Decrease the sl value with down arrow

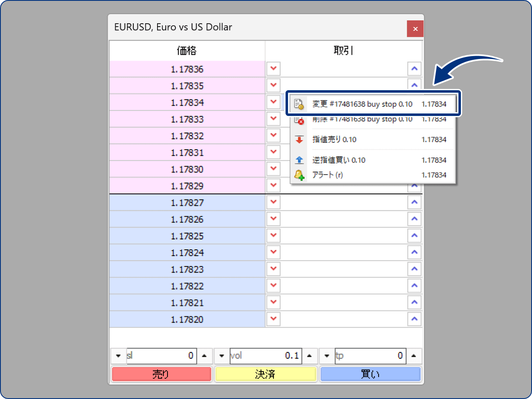click(118, 356)
